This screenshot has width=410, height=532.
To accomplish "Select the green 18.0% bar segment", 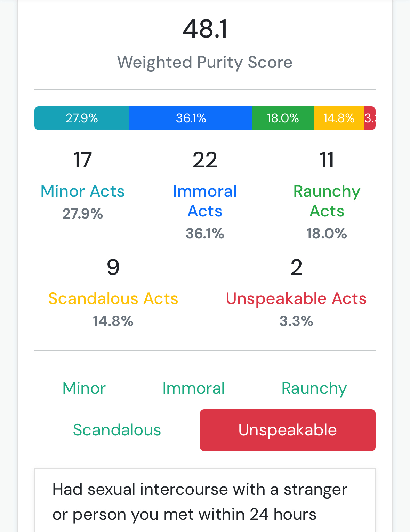I will click(x=283, y=118).
